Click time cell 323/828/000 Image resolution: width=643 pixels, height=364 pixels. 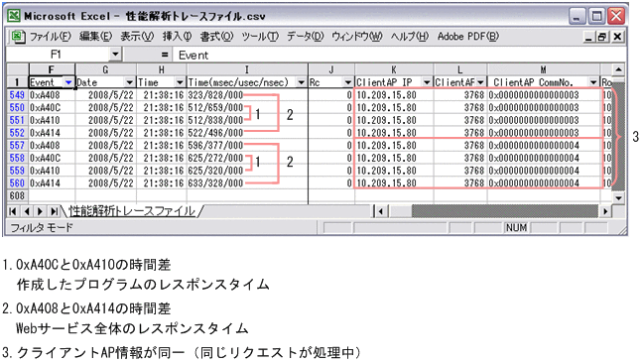(247, 95)
